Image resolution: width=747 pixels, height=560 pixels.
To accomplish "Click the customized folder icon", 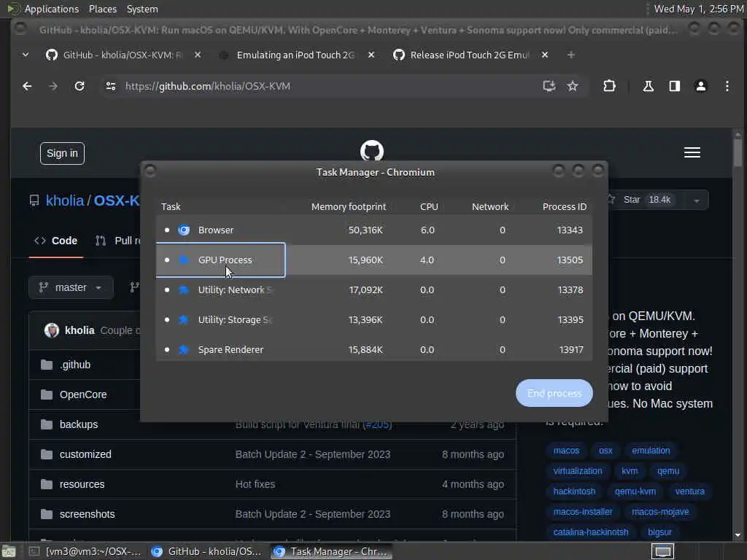I will (x=47, y=454).
